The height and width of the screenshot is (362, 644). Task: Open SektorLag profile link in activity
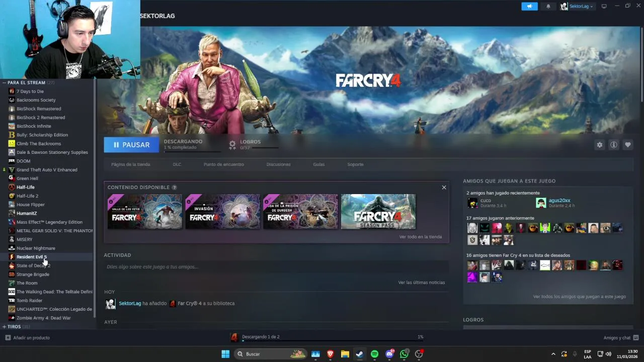pyautogui.click(x=130, y=303)
